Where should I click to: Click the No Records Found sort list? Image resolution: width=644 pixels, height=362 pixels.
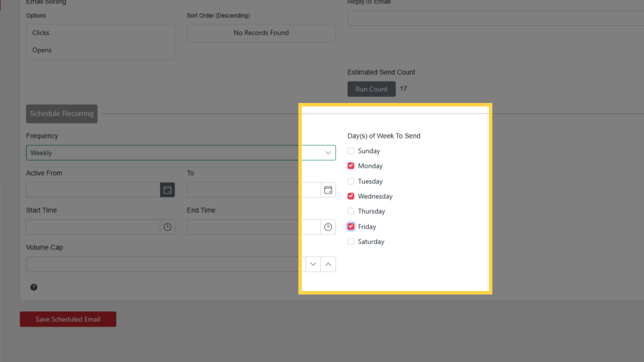point(261,33)
